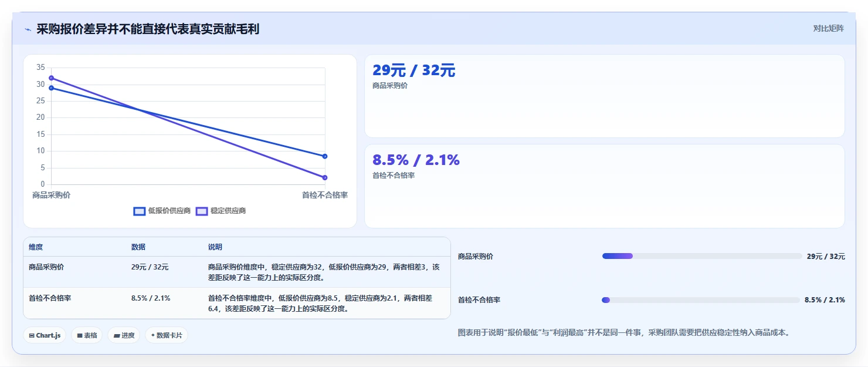Click the blue 低报价供应商 legend swatch
This screenshot has height=367, width=868.
tap(140, 211)
